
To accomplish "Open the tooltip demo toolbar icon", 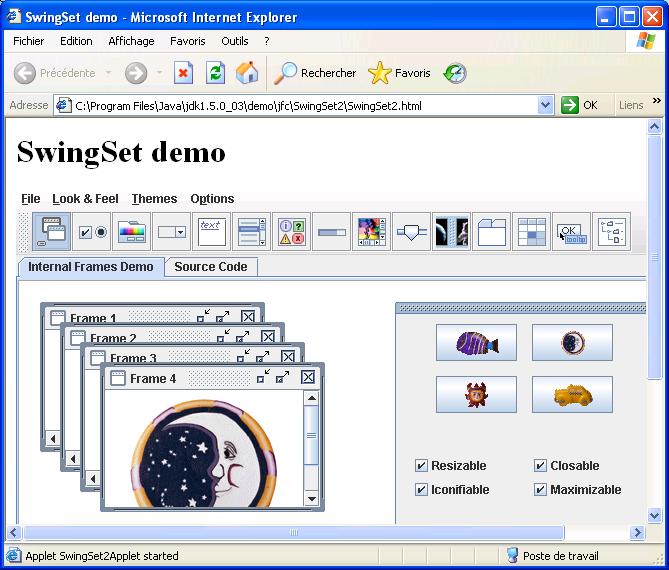I will tap(571, 231).
